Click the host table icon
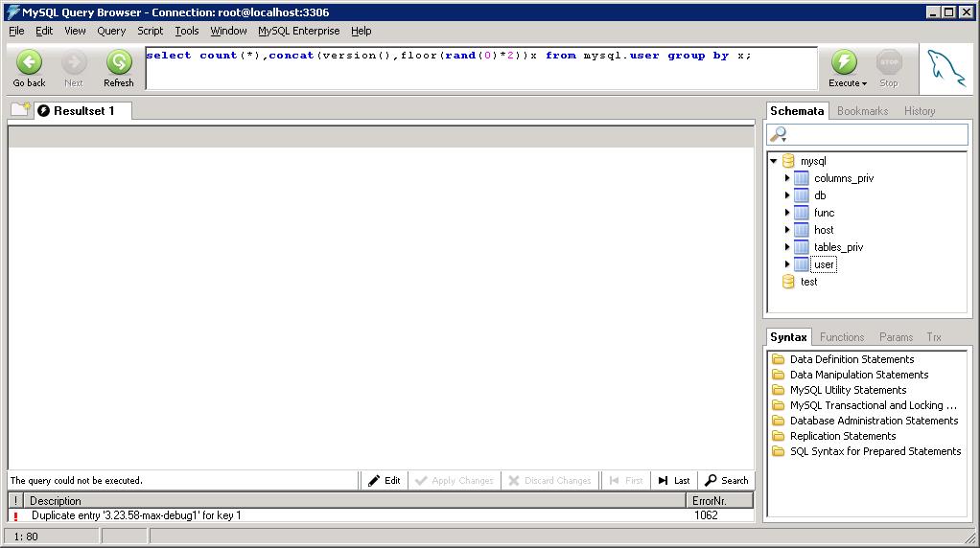Screen dimensions: 980x548 [x=802, y=230]
